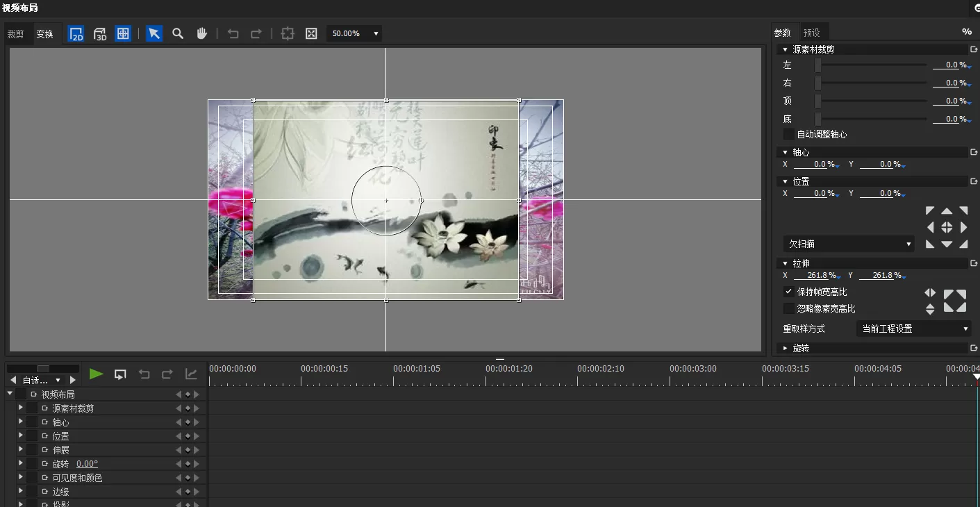Align position to bottom center arrow

click(x=947, y=244)
